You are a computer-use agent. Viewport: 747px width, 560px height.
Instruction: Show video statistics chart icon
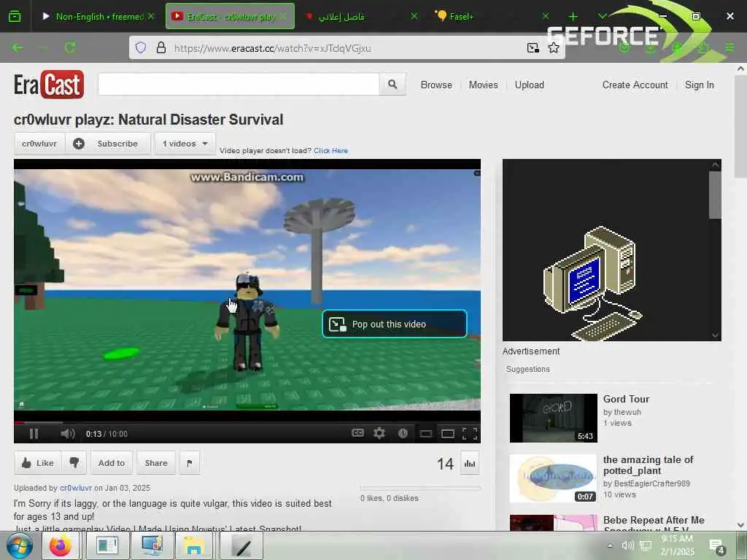(470, 463)
